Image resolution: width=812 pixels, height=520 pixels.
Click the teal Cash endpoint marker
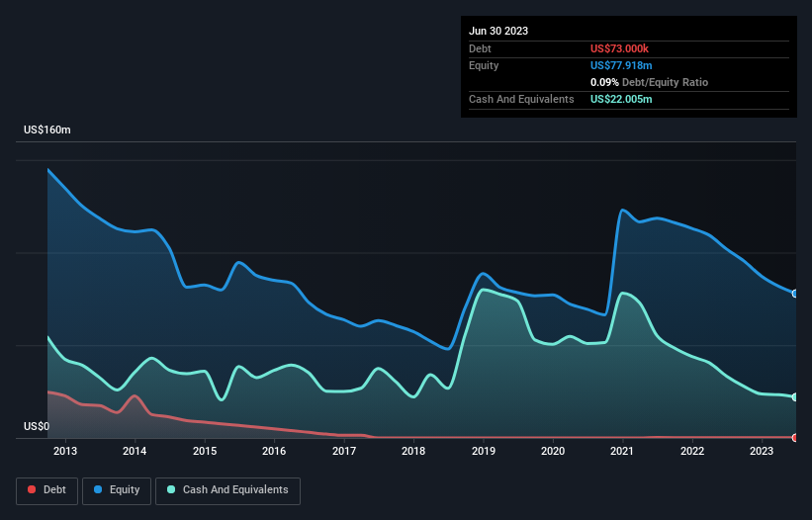tap(794, 397)
